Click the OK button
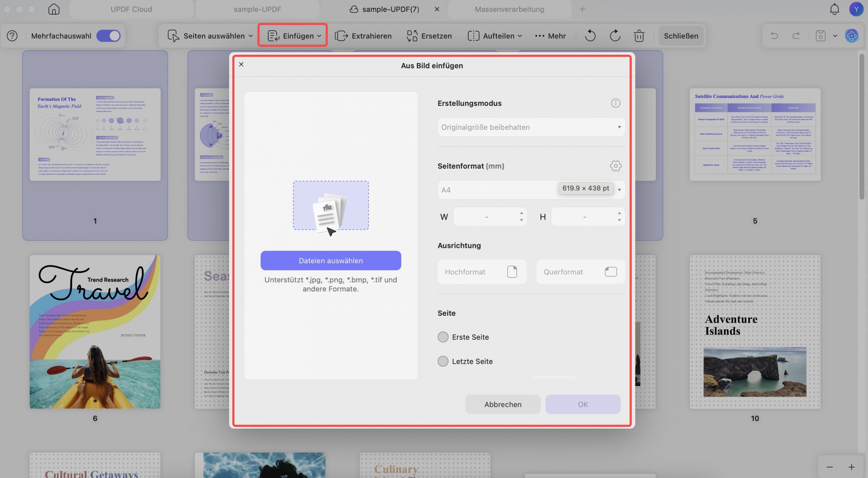Image resolution: width=868 pixels, height=478 pixels. (x=583, y=404)
